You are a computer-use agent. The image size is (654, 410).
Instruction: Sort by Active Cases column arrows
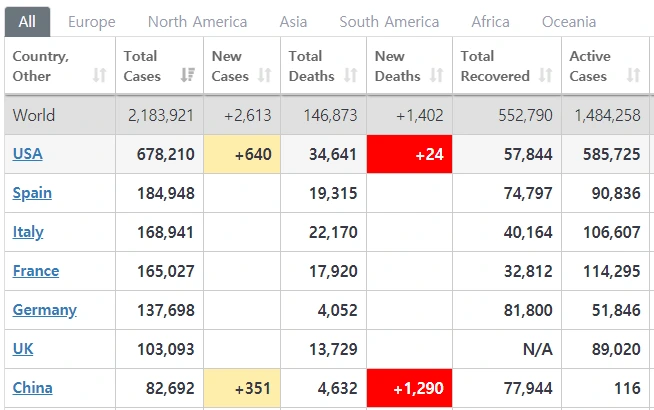pos(633,75)
